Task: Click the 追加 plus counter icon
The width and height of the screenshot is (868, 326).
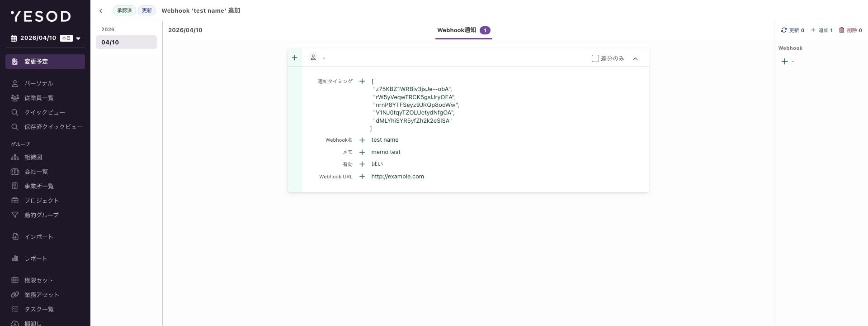Action: pyautogui.click(x=813, y=30)
